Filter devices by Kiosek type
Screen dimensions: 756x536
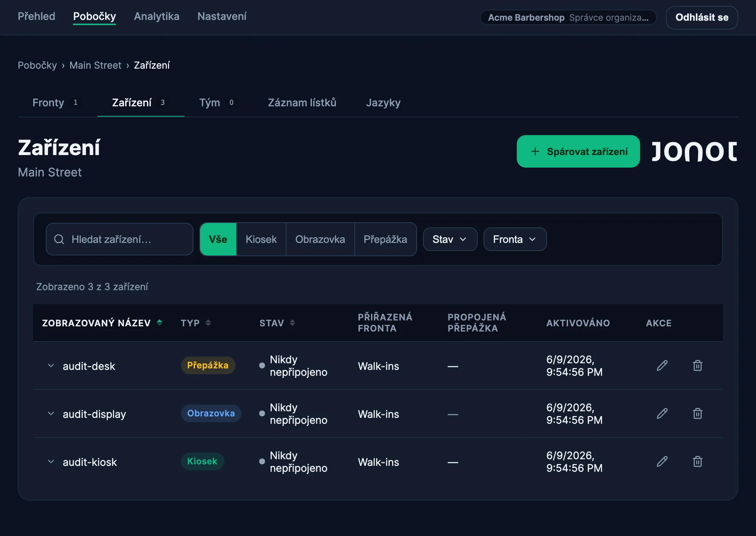tap(261, 239)
